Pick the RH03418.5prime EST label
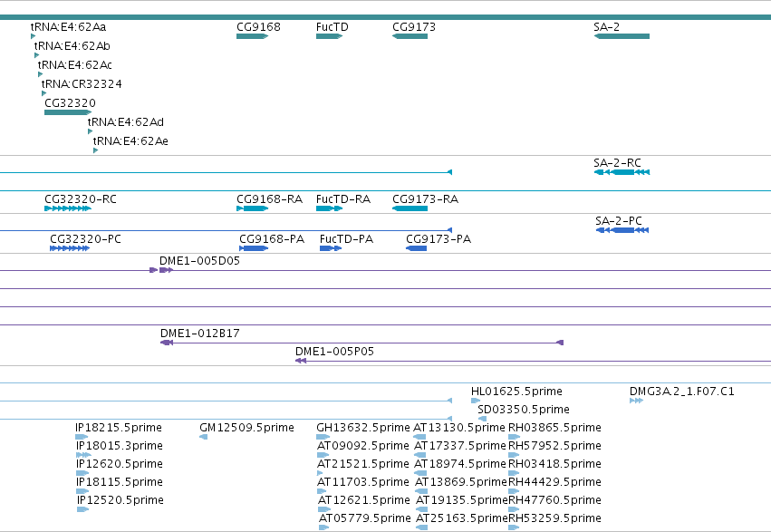 [x=554, y=464]
